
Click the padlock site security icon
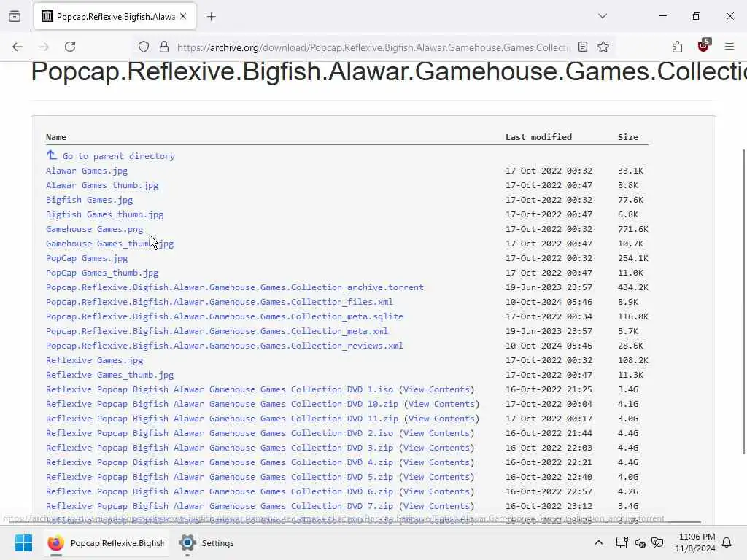coord(164,47)
